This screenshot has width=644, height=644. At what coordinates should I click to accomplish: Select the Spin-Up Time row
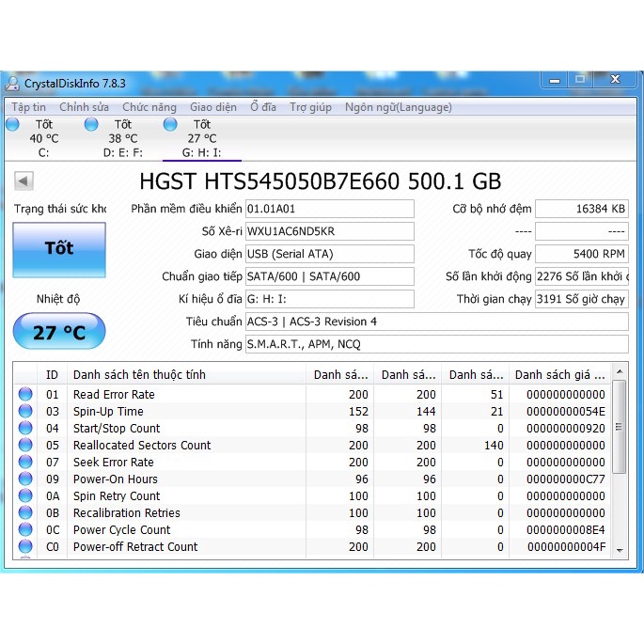click(x=312, y=411)
